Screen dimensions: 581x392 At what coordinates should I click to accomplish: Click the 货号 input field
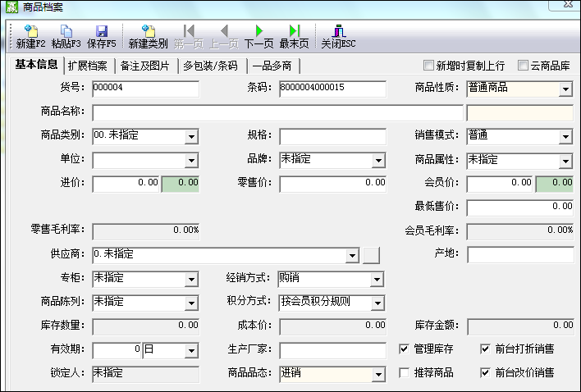pyautogui.click(x=145, y=89)
